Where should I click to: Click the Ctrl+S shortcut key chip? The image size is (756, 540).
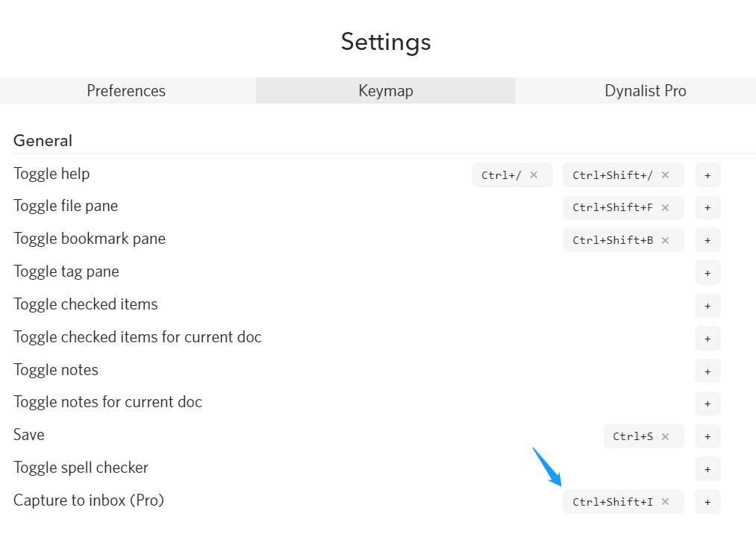(x=632, y=436)
